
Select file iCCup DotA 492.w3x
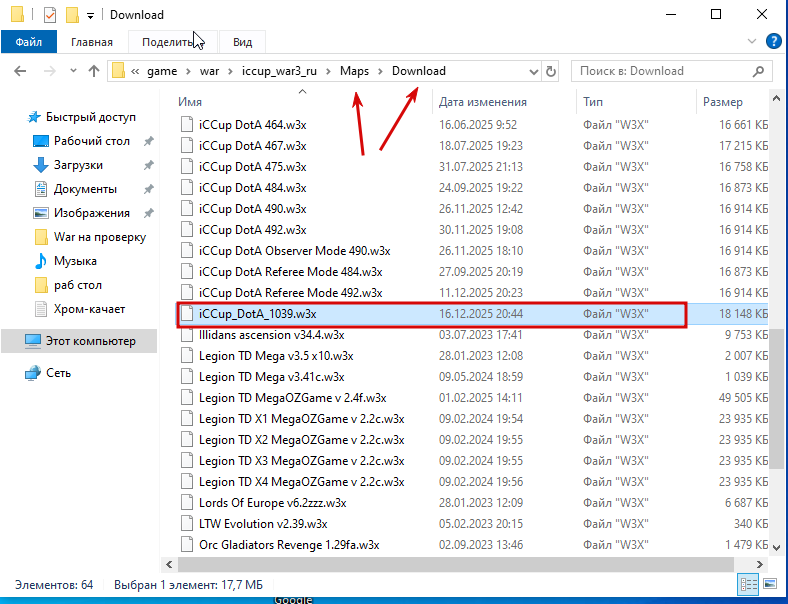coord(252,230)
